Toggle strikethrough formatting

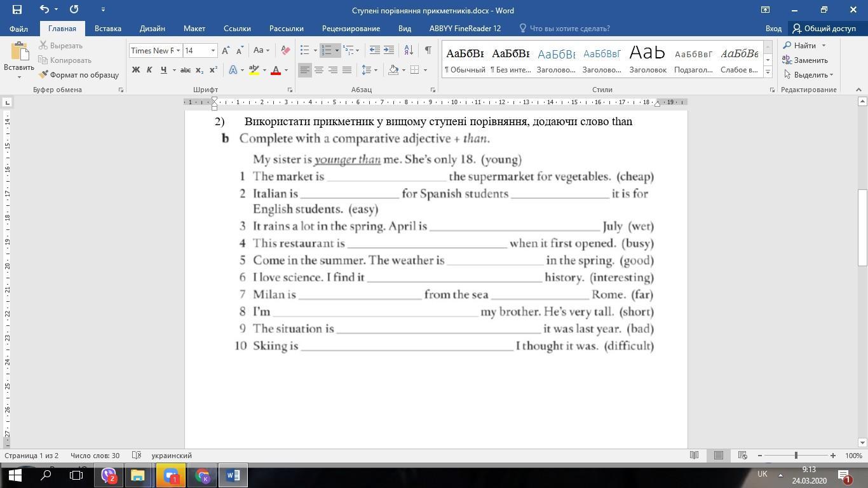[x=186, y=70]
